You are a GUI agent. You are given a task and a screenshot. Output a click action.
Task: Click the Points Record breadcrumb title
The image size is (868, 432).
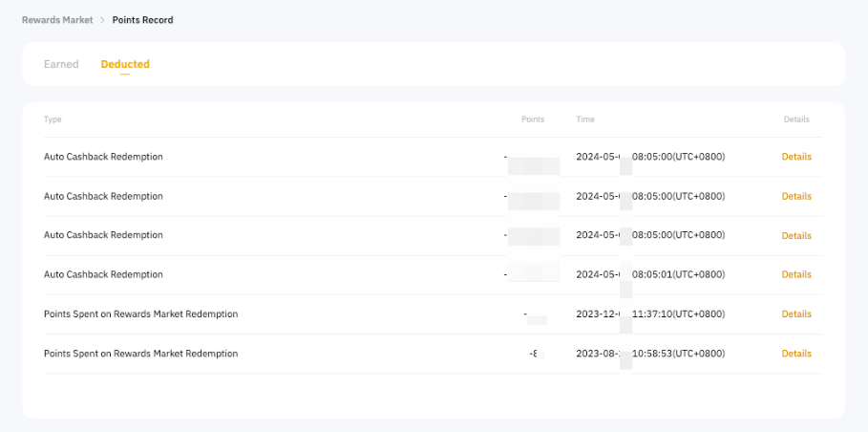tap(143, 20)
